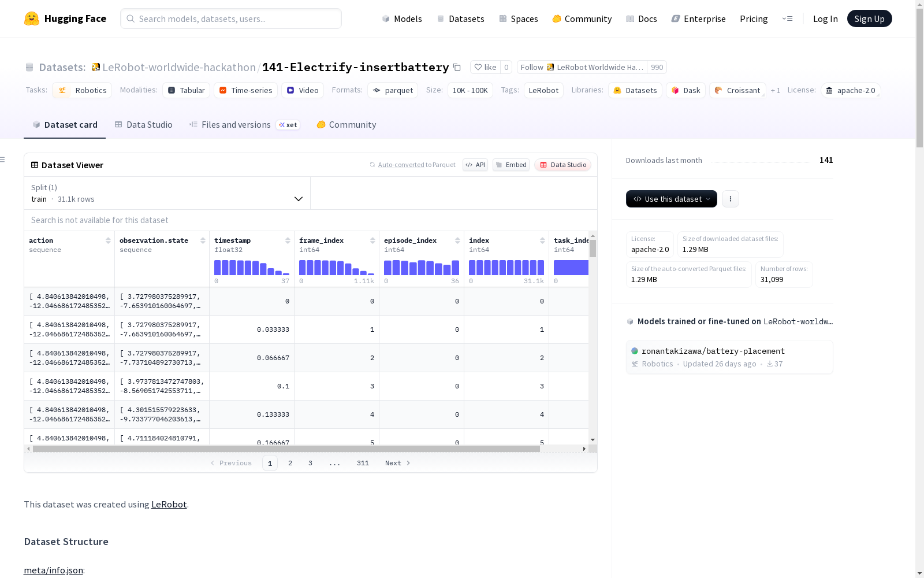924x578 pixels.
Task: Open Docs in top navigation
Action: coord(642,18)
